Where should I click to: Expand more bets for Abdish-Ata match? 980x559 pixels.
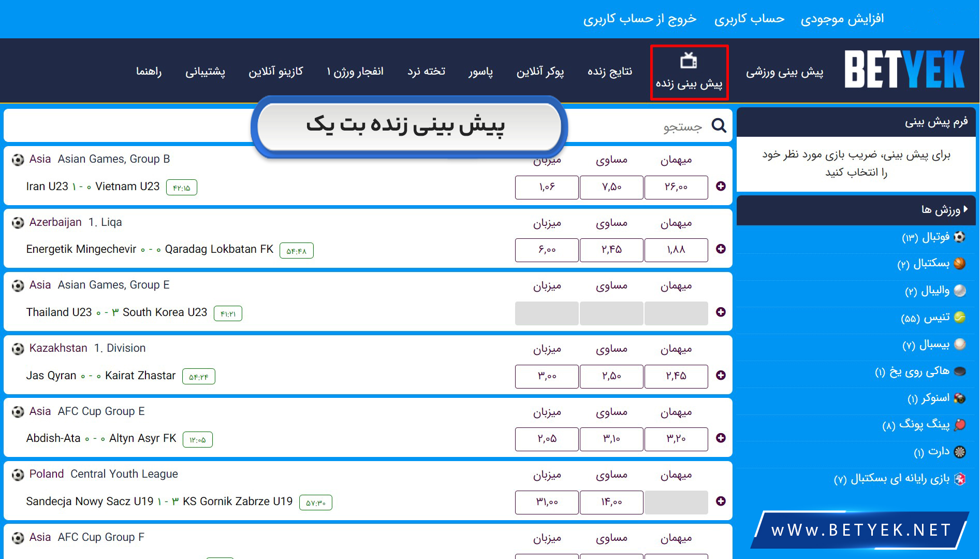click(x=721, y=438)
